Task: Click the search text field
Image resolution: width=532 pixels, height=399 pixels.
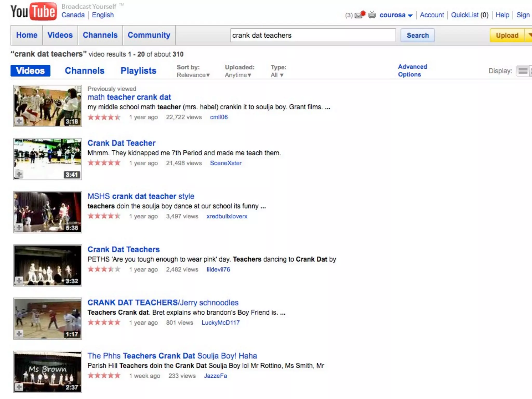Action: pos(313,35)
